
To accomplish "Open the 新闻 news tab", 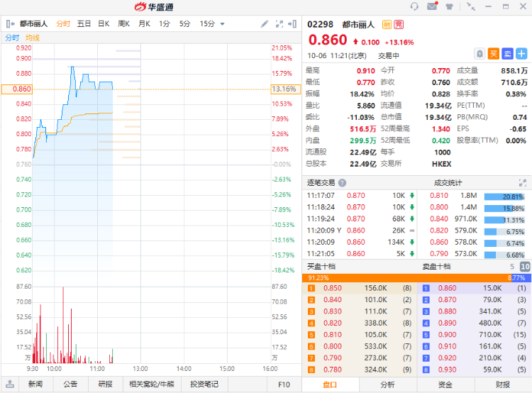I will click(x=35, y=384).
